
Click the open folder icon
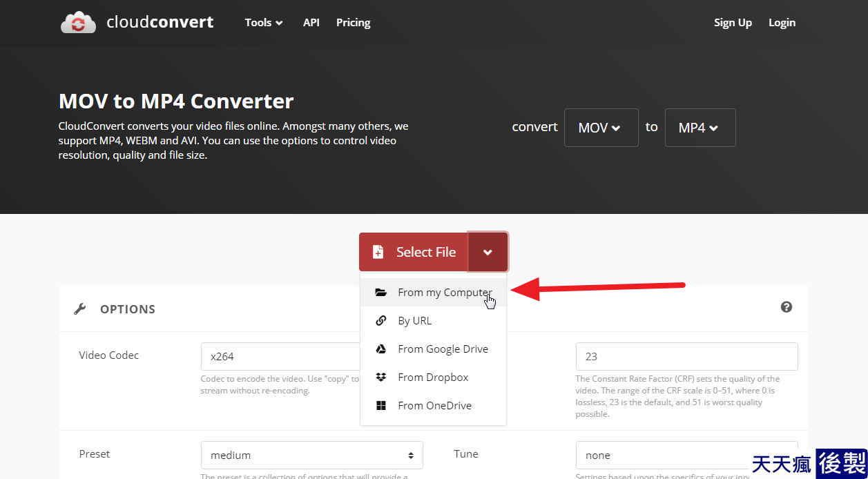pyautogui.click(x=380, y=293)
